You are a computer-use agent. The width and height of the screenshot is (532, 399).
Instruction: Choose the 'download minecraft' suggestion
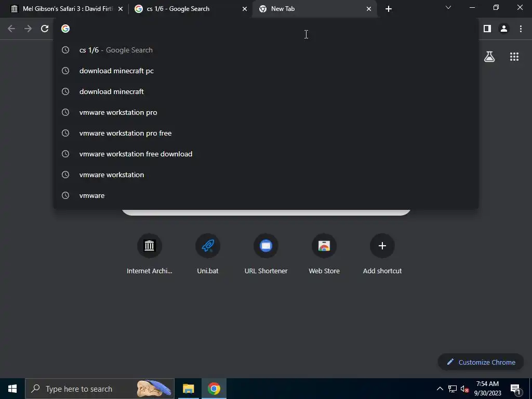[x=266, y=91]
